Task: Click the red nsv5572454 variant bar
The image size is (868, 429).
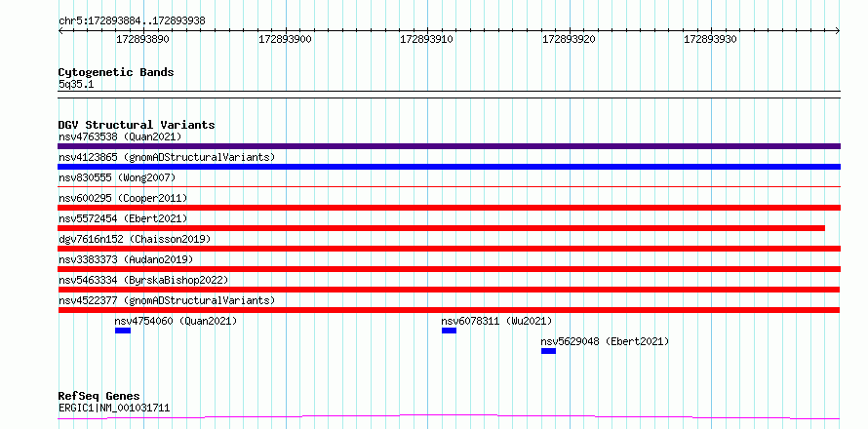Action: click(441, 228)
